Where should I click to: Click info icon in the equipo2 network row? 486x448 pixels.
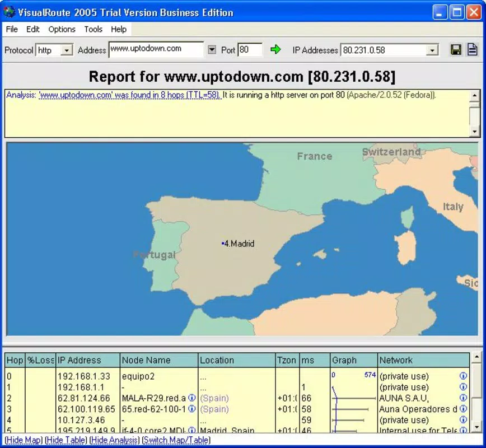coord(463,376)
